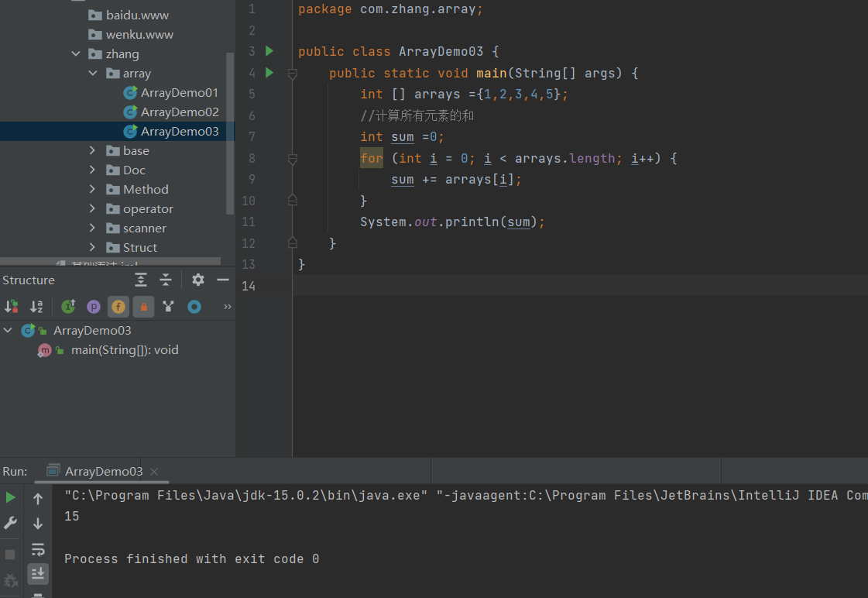This screenshot has height=598, width=868.
Task: Stop the running process
Action: 11,555
